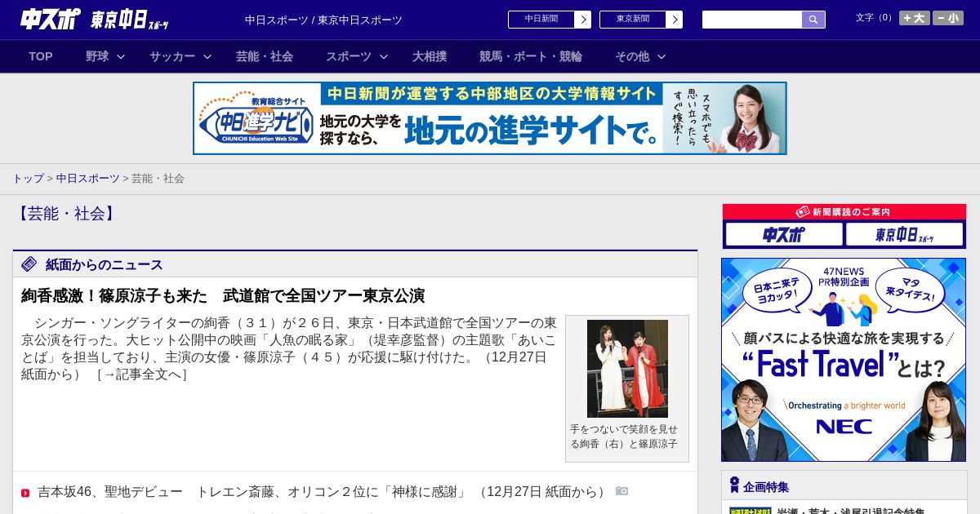Click the 文字（0） text size label

(875, 18)
